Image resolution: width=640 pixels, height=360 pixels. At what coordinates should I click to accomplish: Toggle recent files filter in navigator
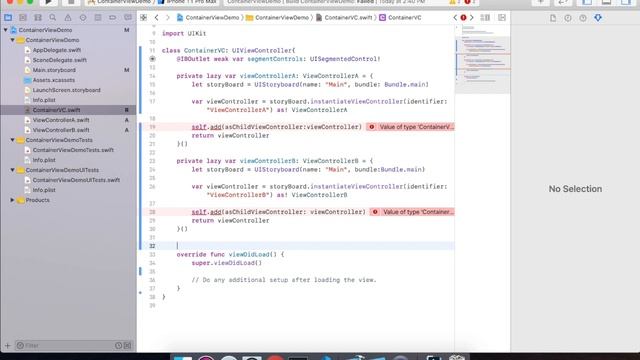click(x=118, y=346)
